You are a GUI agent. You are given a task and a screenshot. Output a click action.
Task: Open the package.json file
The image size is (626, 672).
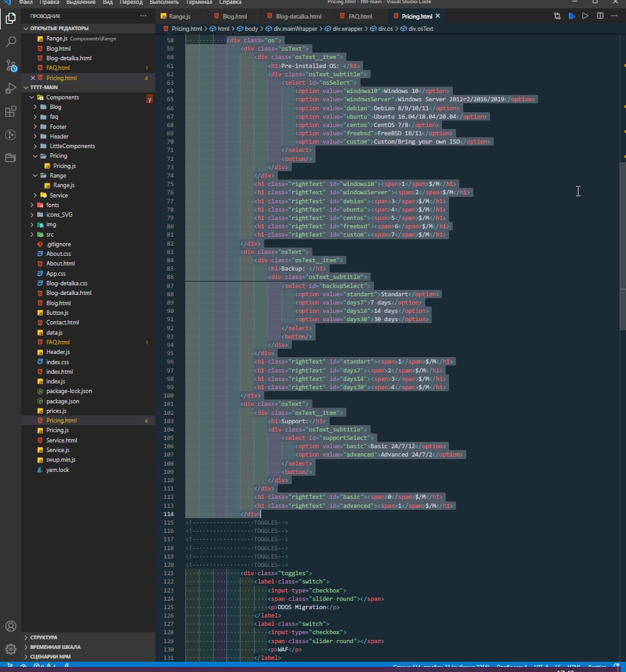63,401
